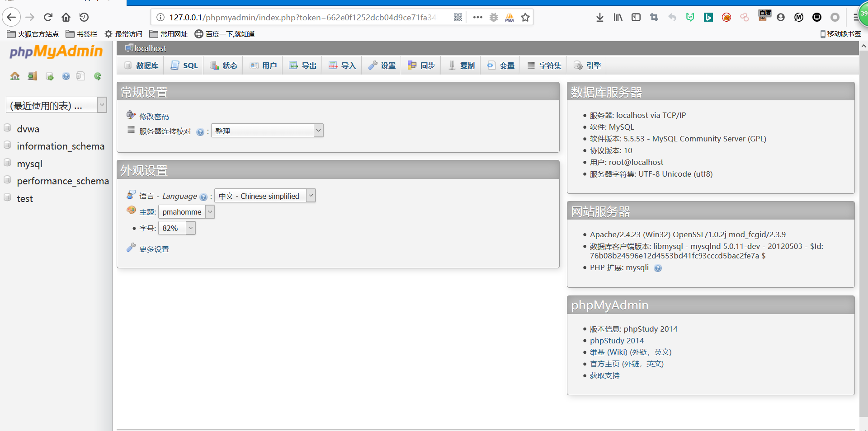Click help icon next to 服务器连接校对
This screenshot has height=431, width=868.
tap(200, 132)
